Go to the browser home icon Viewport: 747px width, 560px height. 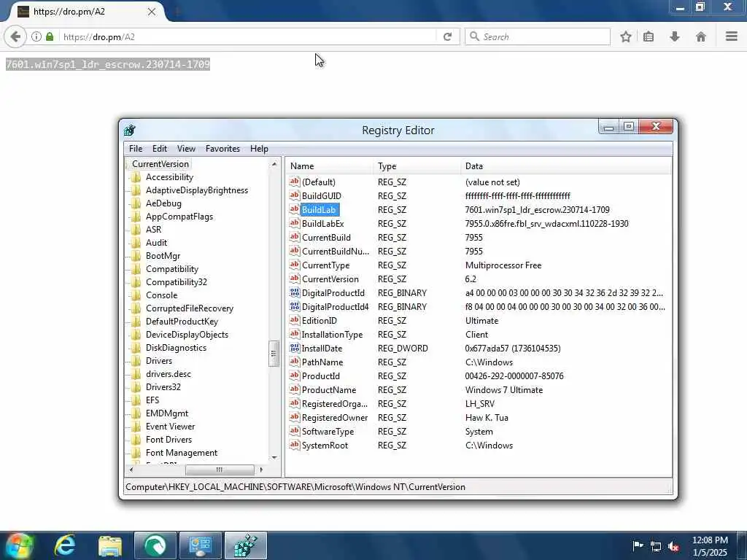coord(701,36)
